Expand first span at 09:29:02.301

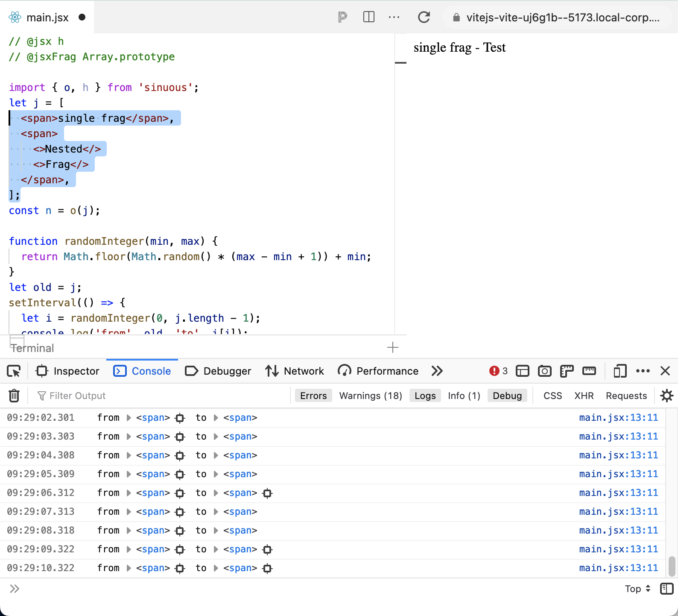[129, 418]
